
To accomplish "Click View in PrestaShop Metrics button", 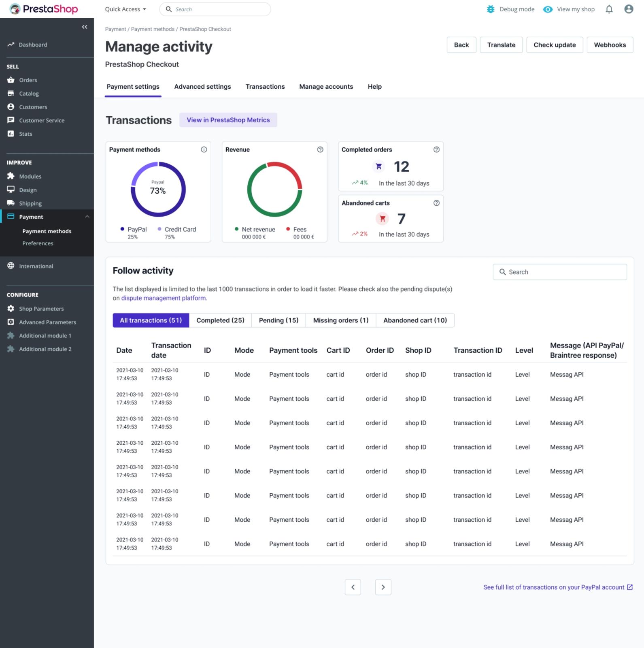I will click(228, 120).
